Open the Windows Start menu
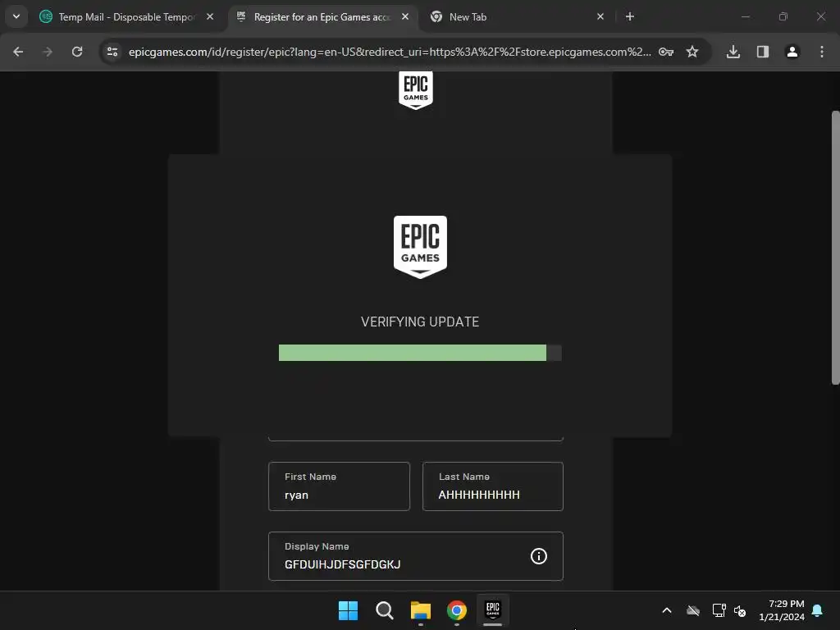This screenshot has width=840, height=630. 348,610
